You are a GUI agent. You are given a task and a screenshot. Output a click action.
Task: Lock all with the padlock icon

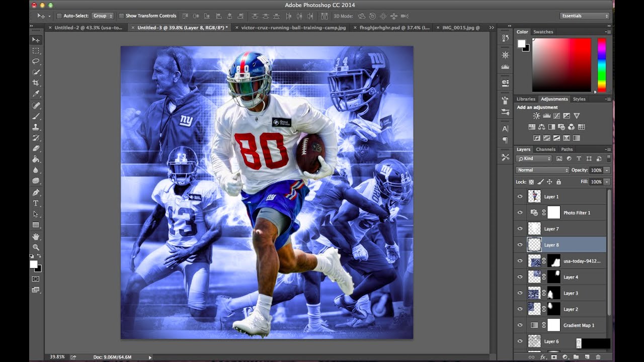coord(558,182)
